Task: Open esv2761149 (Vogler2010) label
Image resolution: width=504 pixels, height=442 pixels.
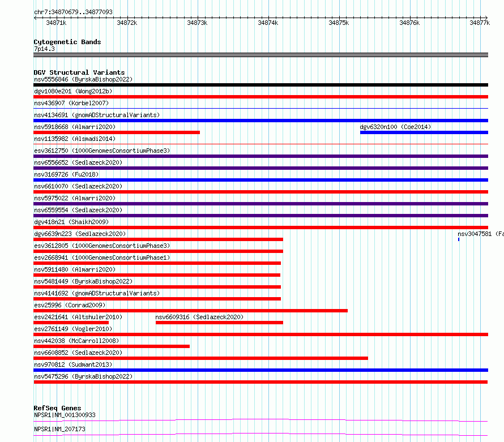Action: [x=73, y=329]
